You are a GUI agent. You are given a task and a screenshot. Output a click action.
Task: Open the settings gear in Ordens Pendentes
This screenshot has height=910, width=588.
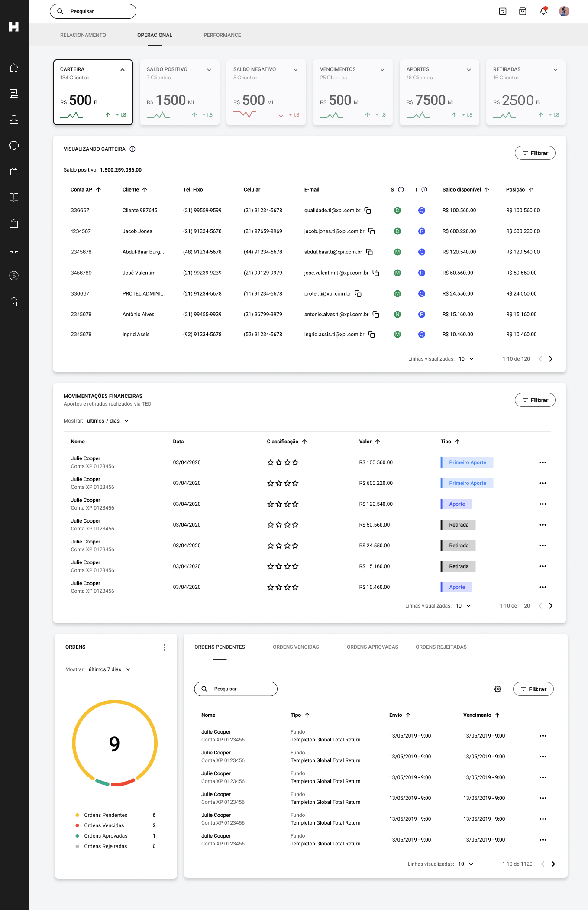[x=498, y=689]
